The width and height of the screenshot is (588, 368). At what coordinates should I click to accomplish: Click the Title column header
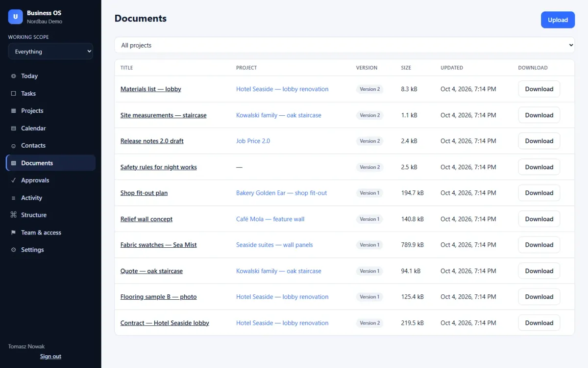coord(126,68)
